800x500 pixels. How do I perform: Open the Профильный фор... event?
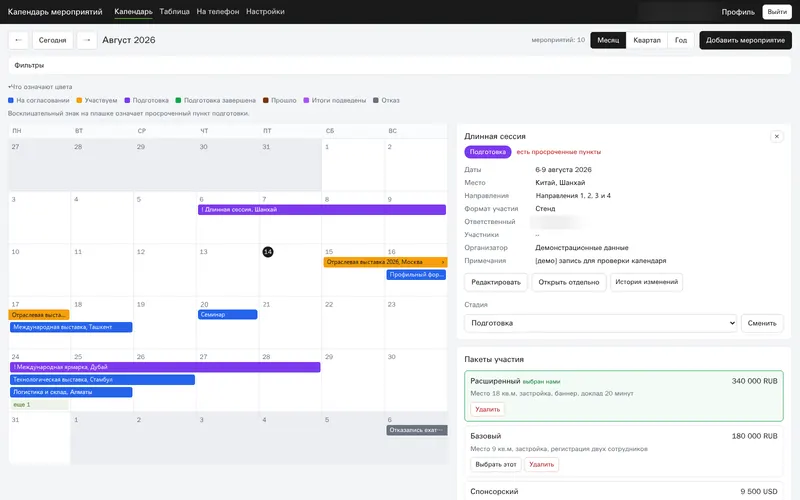tap(416, 275)
